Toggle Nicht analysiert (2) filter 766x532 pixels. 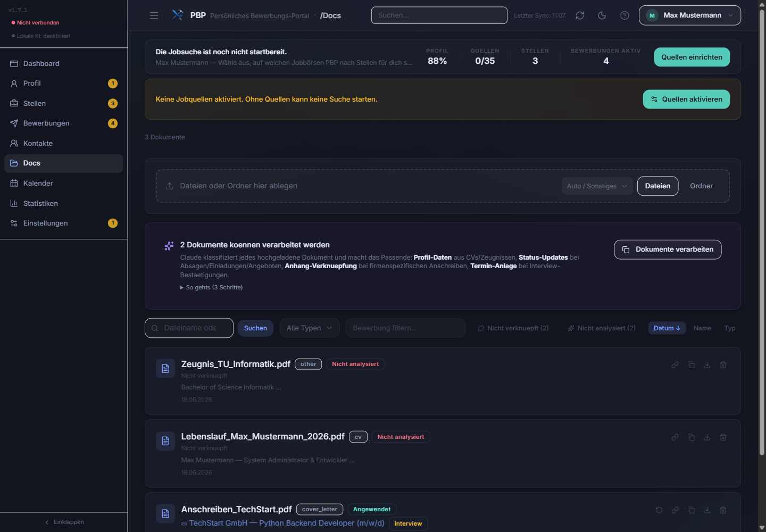[x=602, y=328]
